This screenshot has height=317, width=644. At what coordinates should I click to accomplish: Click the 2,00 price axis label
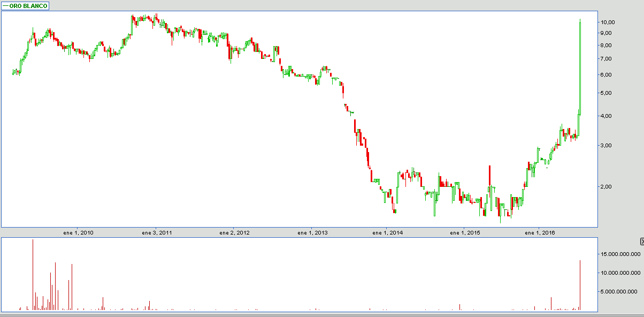(606, 187)
